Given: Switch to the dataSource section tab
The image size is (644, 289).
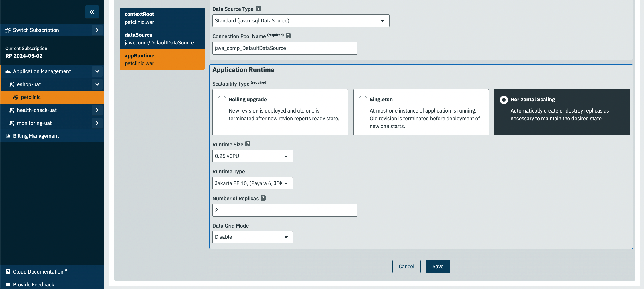Looking at the screenshot, I should (162, 39).
